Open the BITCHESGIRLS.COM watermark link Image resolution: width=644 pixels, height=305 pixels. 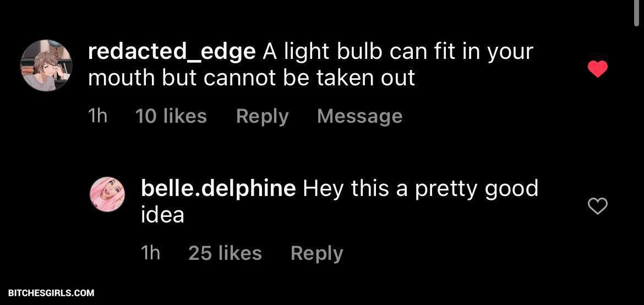click(x=51, y=293)
